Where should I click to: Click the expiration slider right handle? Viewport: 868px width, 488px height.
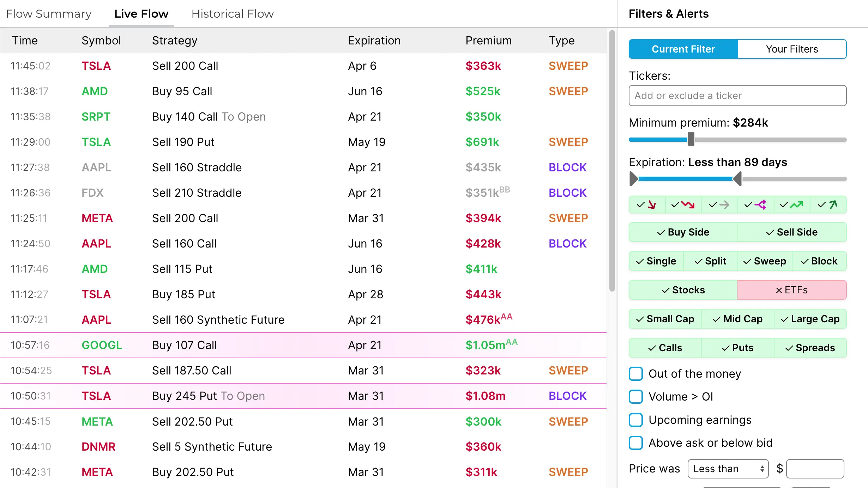pyautogui.click(x=737, y=179)
